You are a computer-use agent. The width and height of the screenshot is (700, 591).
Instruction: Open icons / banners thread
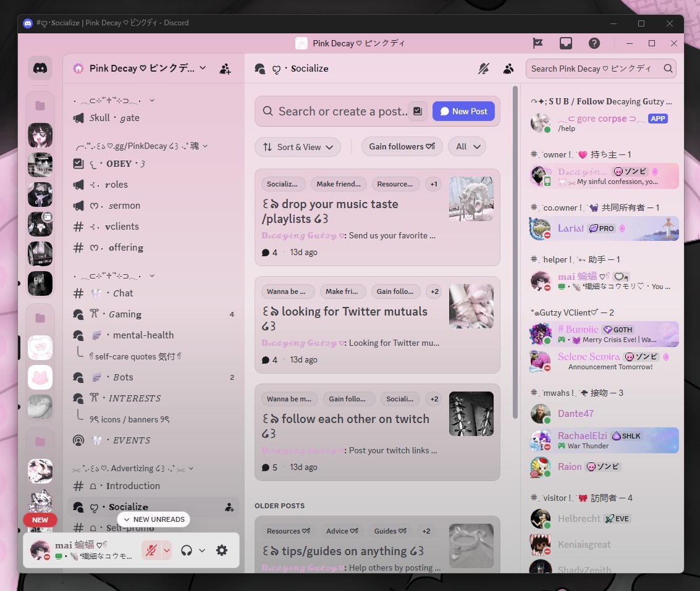[x=129, y=419]
